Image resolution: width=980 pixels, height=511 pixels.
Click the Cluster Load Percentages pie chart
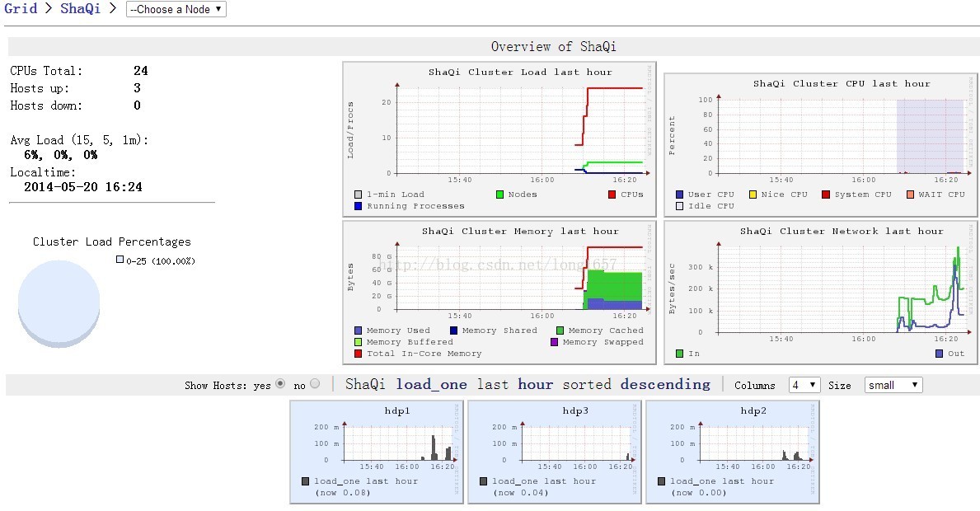click(x=59, y=303)
